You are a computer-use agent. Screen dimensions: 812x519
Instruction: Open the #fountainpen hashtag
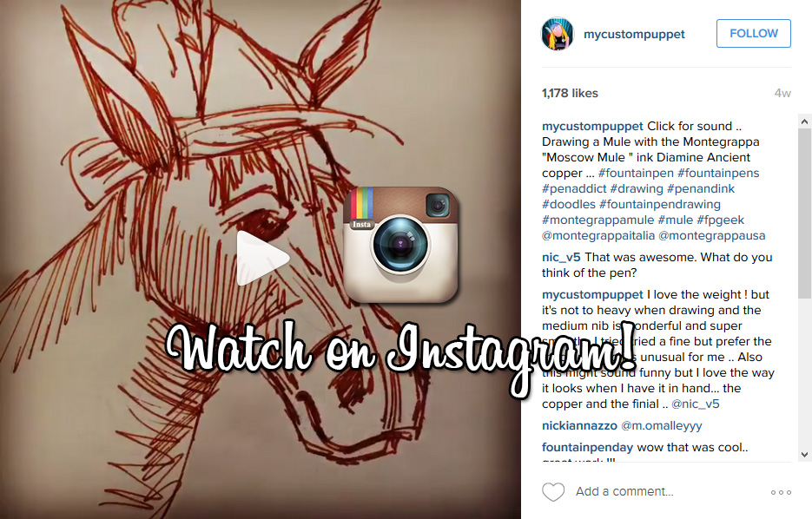tap(636, 173)
